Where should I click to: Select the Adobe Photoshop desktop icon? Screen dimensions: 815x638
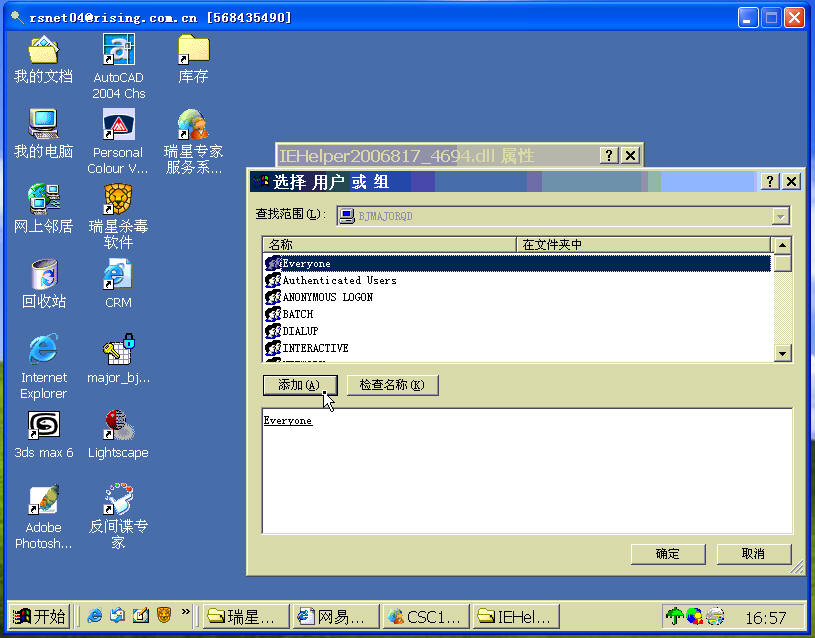[44, 500]
